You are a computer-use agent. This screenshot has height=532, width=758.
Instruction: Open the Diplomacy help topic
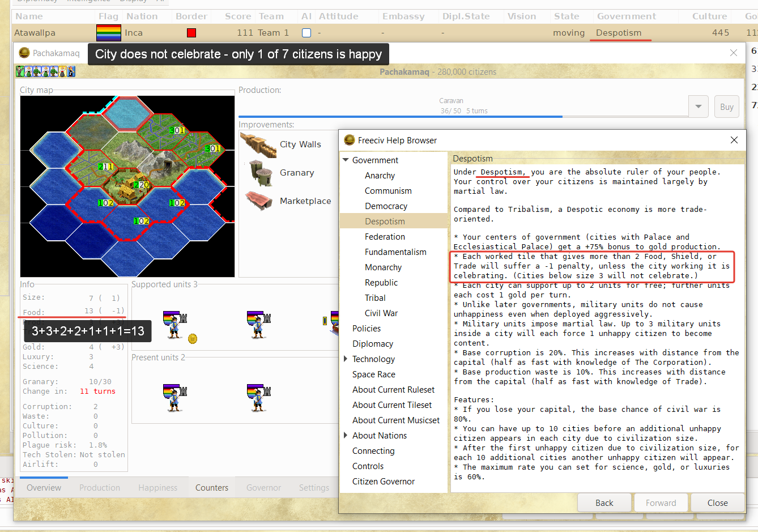click(372, 344)
